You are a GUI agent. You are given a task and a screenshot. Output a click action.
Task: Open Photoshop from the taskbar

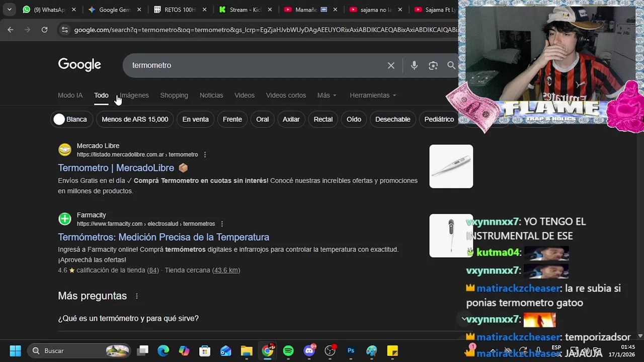coord(351,350)
